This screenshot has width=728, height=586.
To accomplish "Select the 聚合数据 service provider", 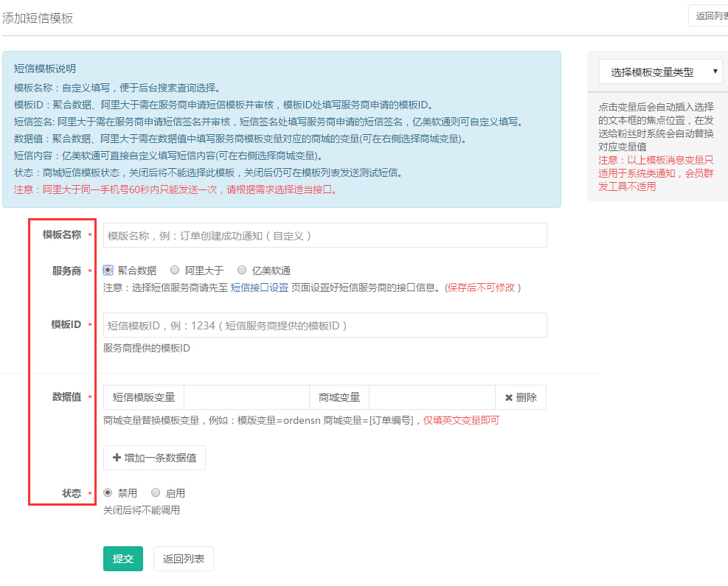I will click(x=108, y=271).
